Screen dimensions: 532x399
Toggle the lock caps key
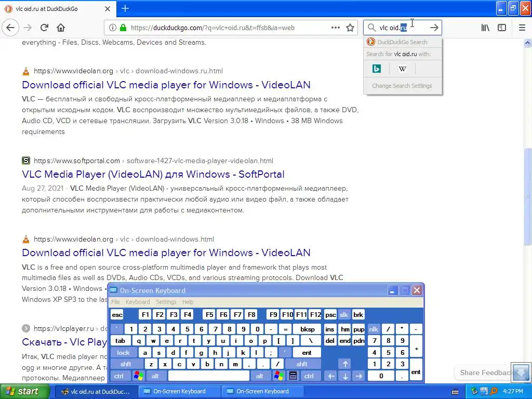pos(124,353)
